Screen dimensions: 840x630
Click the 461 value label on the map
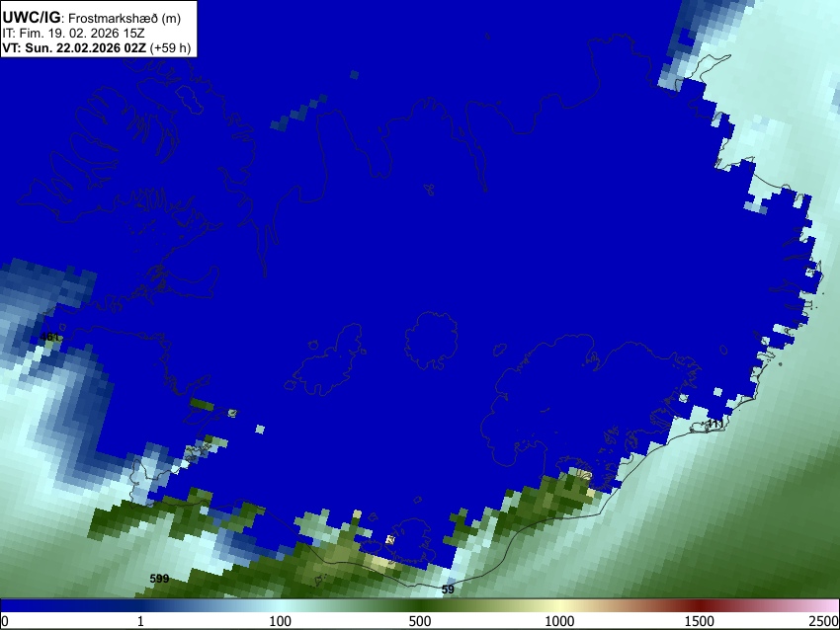[x=49, y=337]
